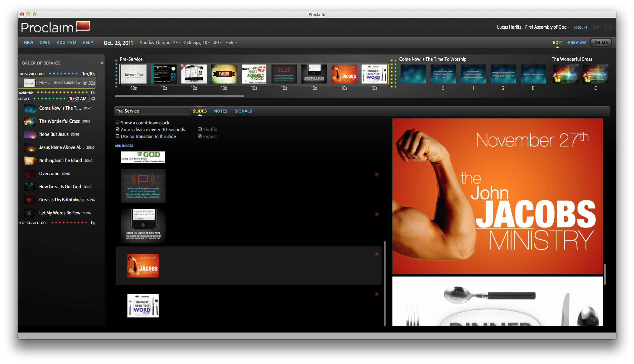Delete the Dinner and the Word image

click(x=377, y=294)
